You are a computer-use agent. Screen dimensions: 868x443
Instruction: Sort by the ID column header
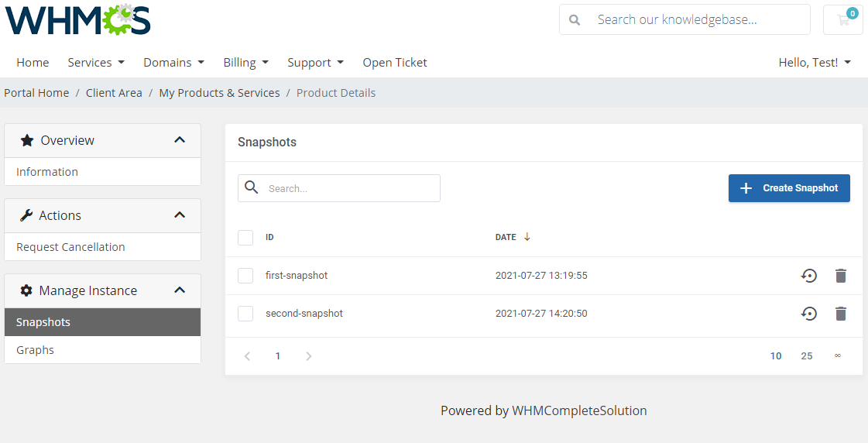tap(269, 237)
